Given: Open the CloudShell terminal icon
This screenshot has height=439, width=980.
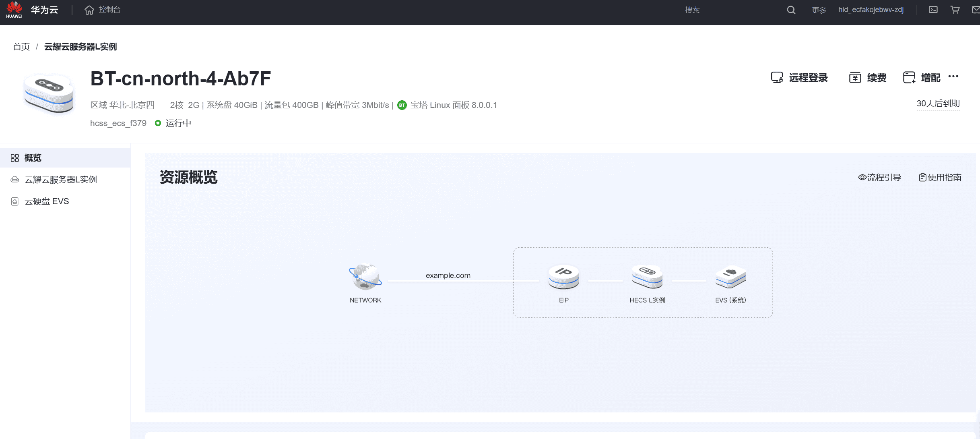Looking at the screenshot, I should [933, 10].
